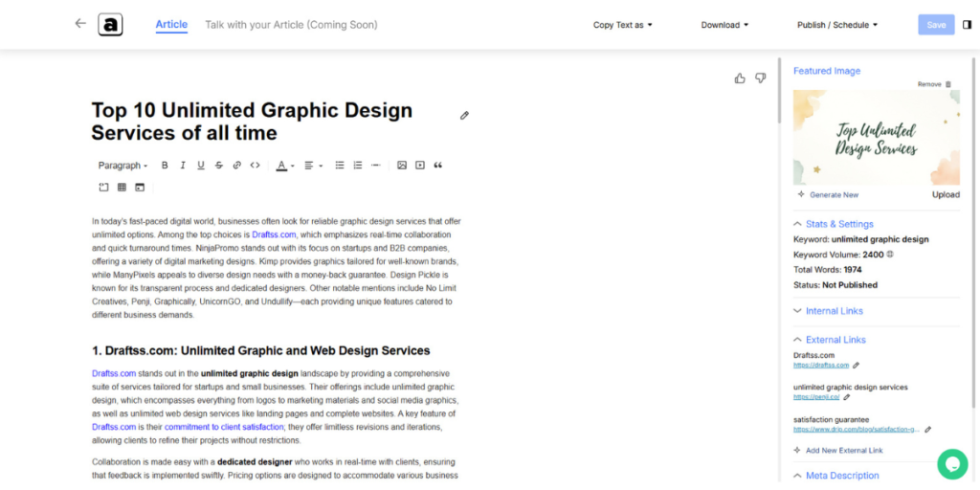Remove the featured image with trash icon
The height and width of the screenshot is (490, 980).
[x=948, y=84]
